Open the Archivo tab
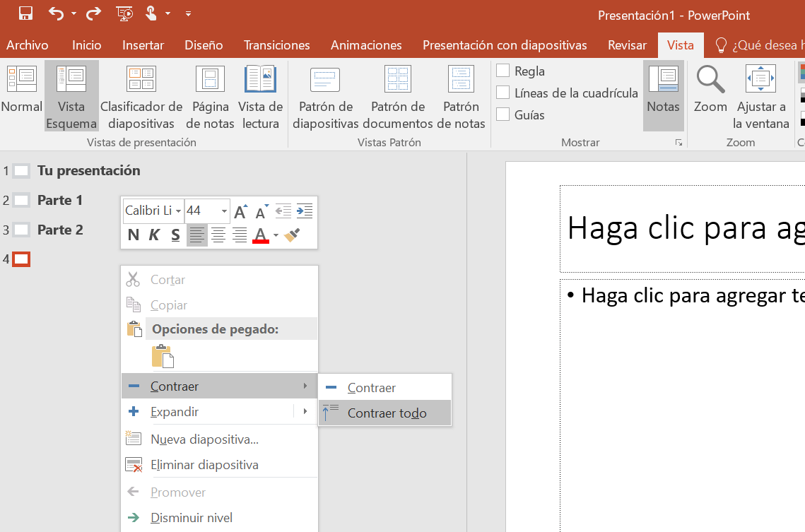Screen dimensions: 805x532 (x=27, y=45)
